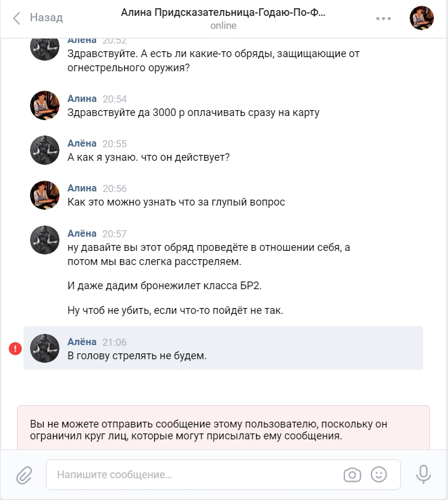Open the three-dots chat actions menu

(x=383, y=18)
